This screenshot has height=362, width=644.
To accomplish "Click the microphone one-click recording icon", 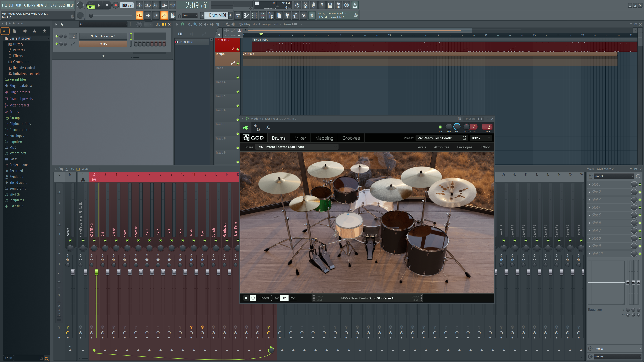I will 314,5.
